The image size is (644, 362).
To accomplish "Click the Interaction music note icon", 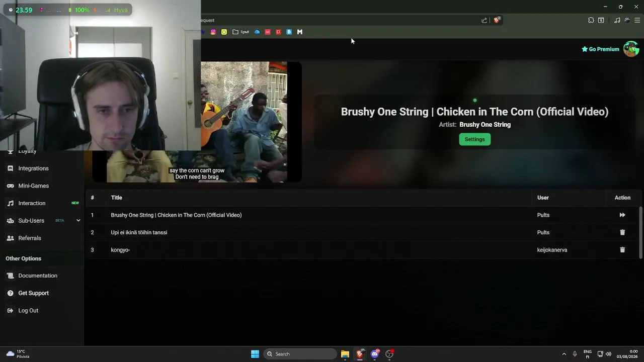I will 10,203.
